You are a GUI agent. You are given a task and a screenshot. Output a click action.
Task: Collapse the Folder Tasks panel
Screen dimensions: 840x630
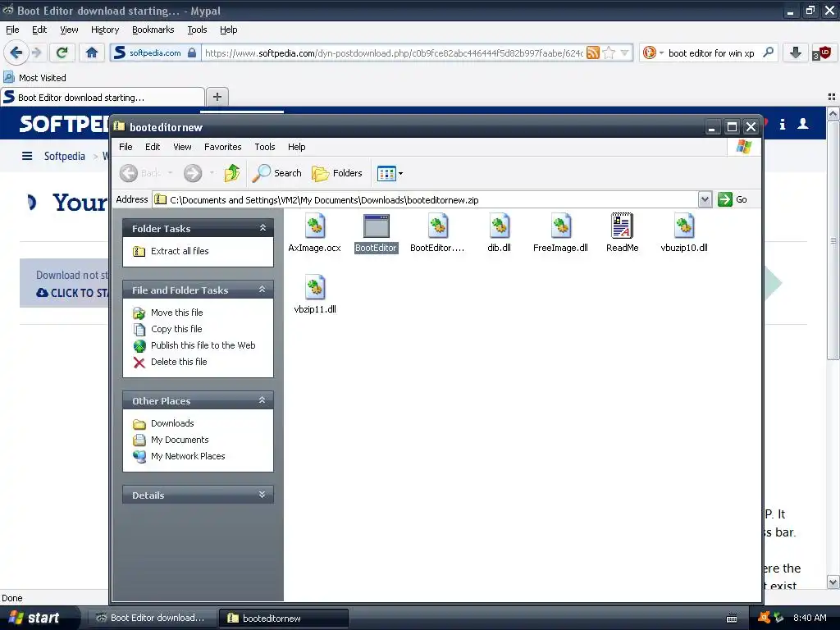coord(262,228)
